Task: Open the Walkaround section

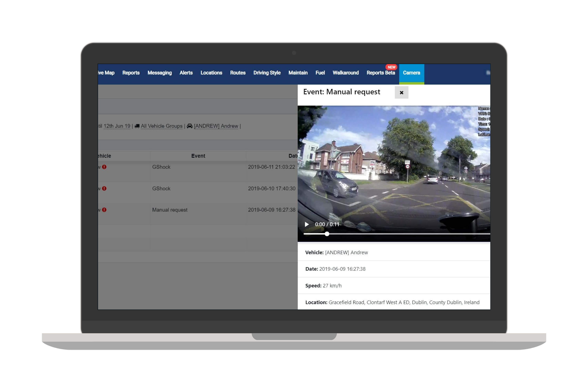Action: click(346, 73)
